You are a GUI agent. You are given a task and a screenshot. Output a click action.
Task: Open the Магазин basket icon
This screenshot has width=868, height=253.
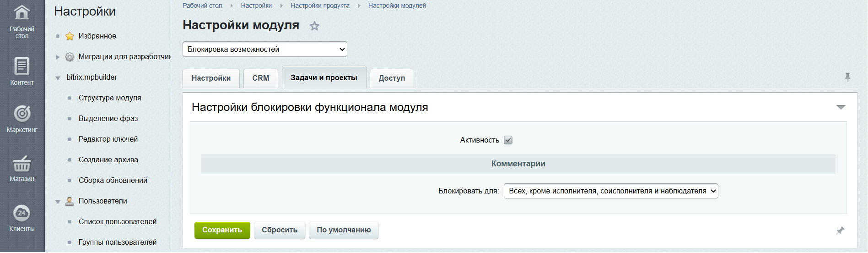[x=22, y=164]
